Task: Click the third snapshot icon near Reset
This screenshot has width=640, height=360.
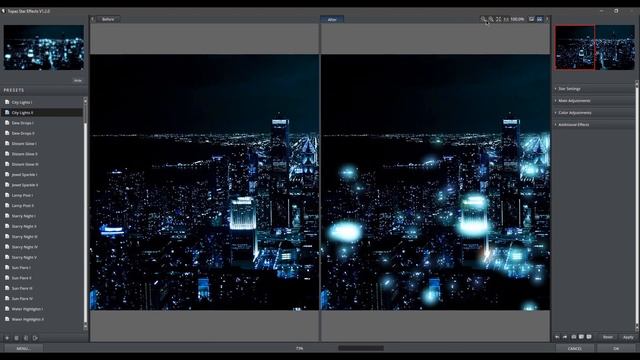Action: (589, 337)
